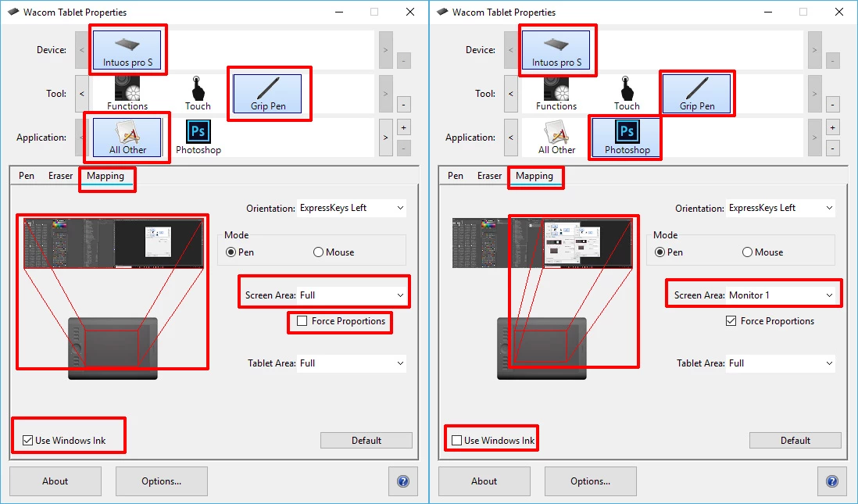Open help question mark in right window
Image resolution: width=858 pixels, height=504 pixels.
coord(832,481)
